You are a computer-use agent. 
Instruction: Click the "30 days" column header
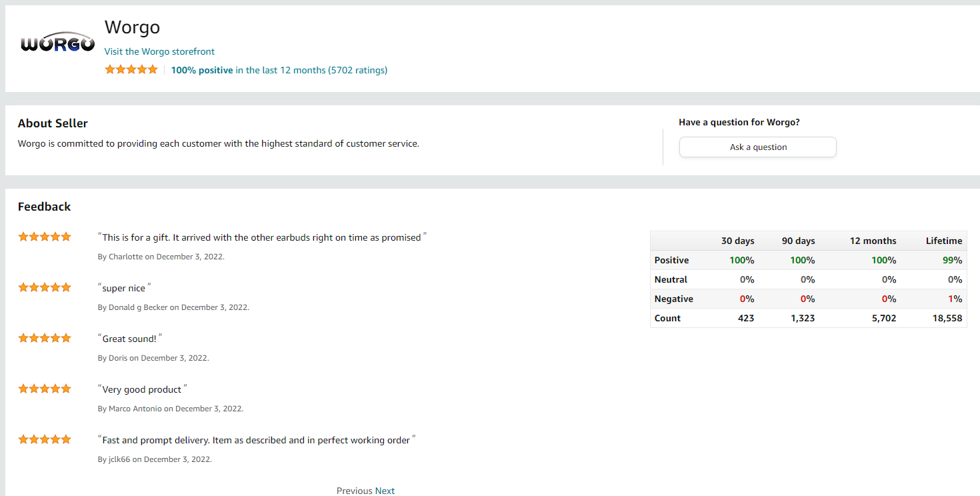click(737, 241)
